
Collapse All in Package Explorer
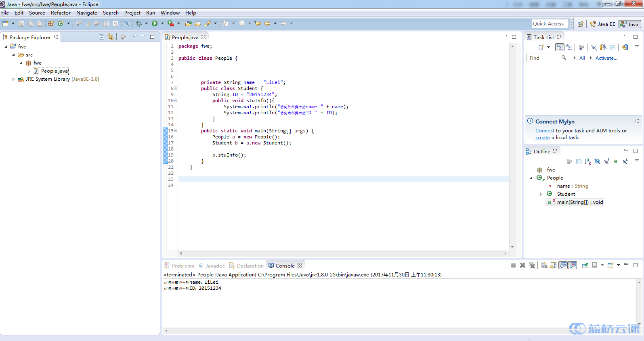click(x=102, y=37)
